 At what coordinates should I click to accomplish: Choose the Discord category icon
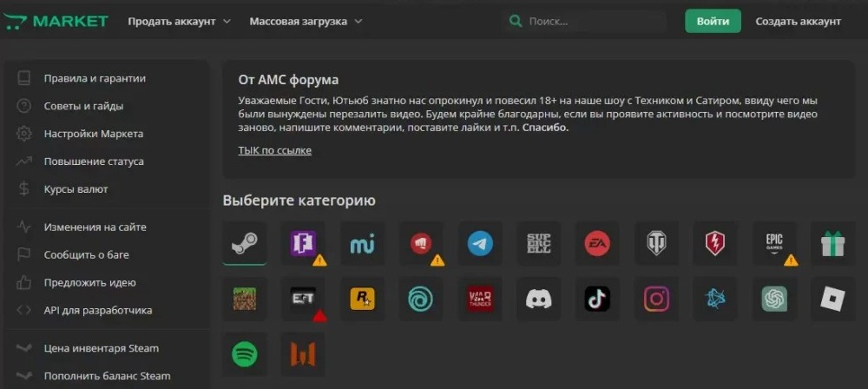[539, 300]
